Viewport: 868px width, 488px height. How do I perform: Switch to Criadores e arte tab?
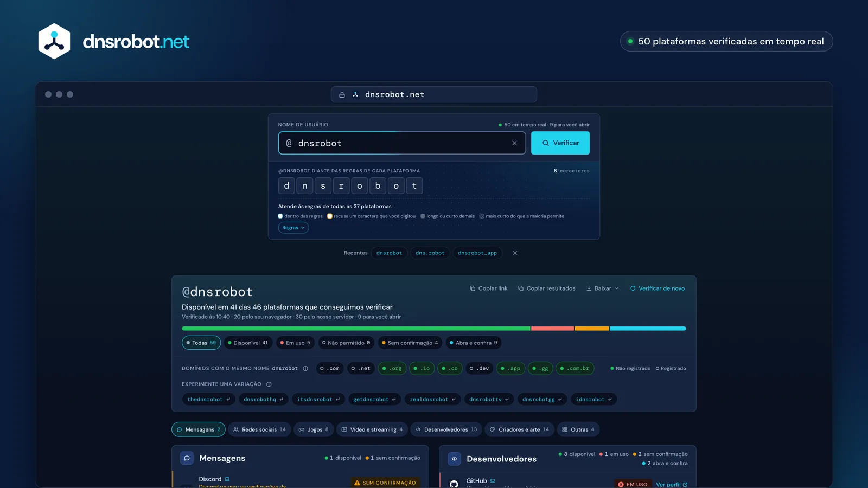click(519, 429)
